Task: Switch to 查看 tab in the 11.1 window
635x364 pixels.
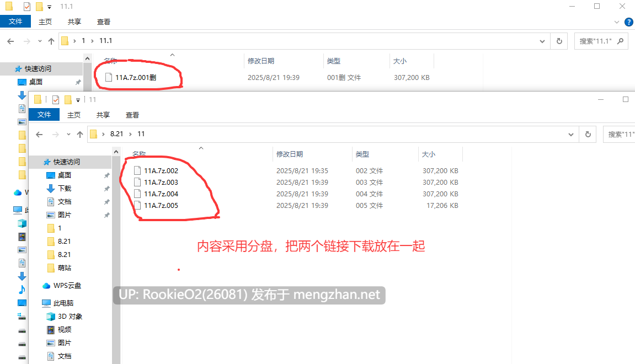Action: pos(103,22)
